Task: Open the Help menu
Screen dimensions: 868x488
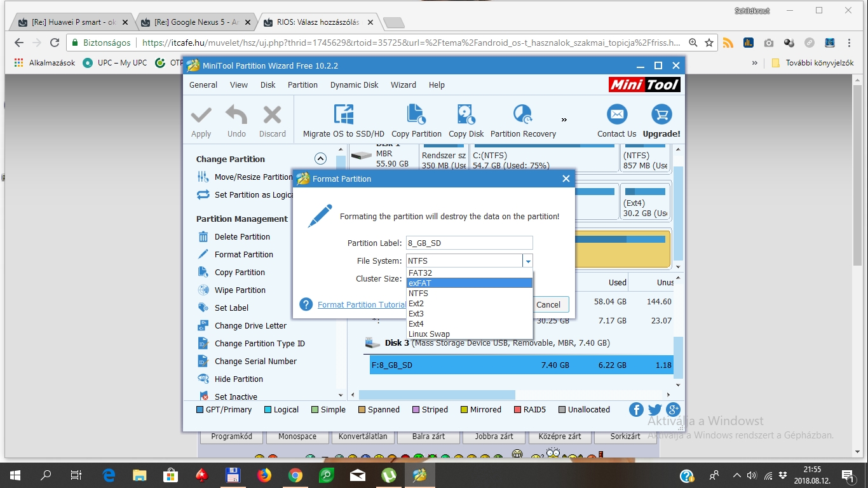Action: coord(437,85)
